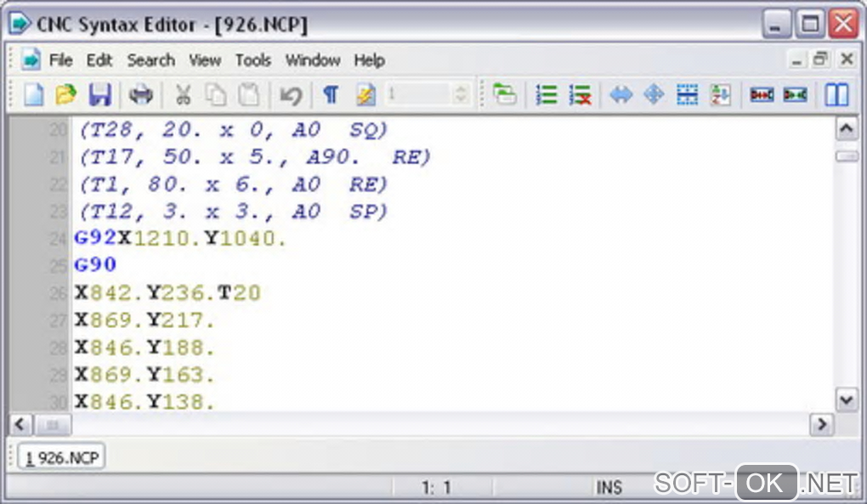867x504 pixels.
Task: Click the vertical scrollbar up arrow
Action: pyautogui.click(x=846, y=129)
